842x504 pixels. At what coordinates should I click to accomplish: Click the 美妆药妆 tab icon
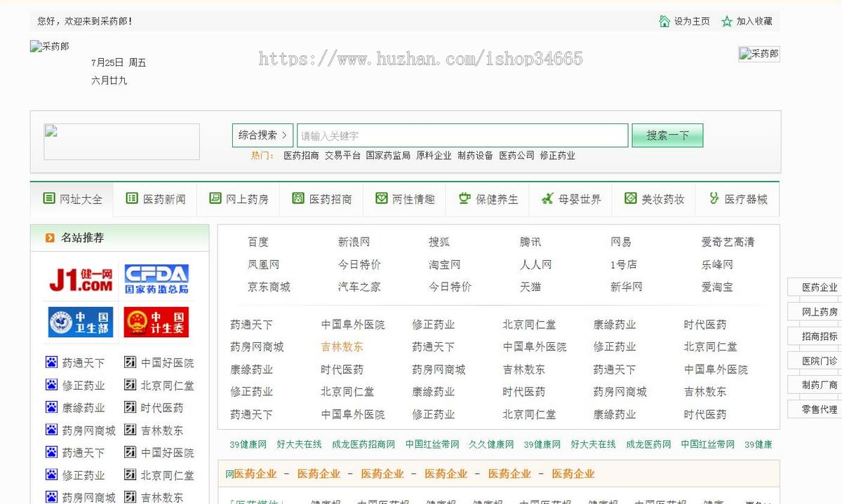tap(630, 198)
